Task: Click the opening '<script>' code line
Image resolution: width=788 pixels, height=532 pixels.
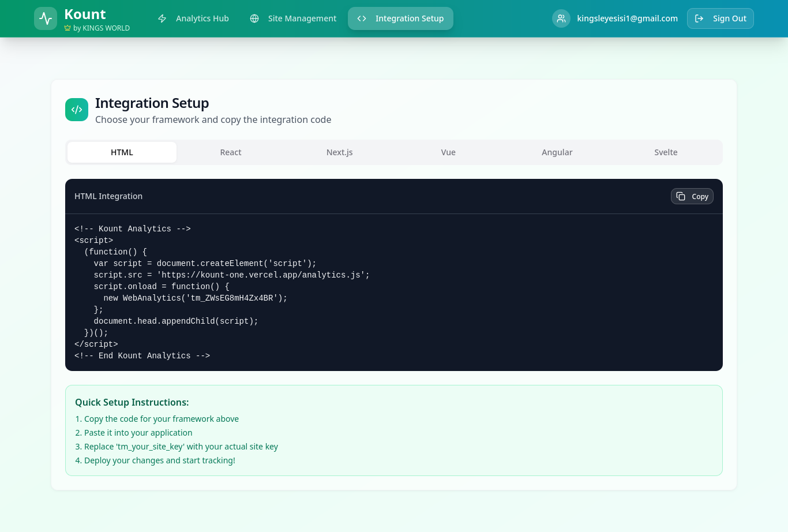Action: [94, 240]
